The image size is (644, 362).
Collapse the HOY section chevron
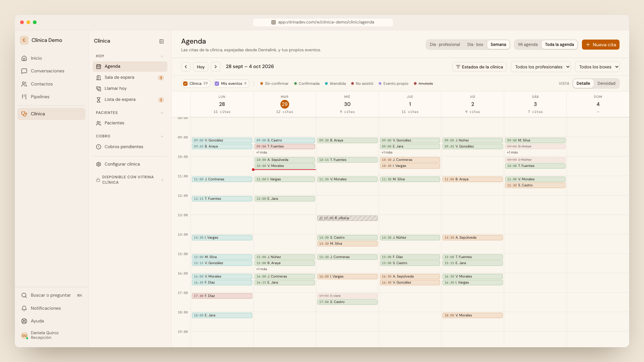pos(162,56)
